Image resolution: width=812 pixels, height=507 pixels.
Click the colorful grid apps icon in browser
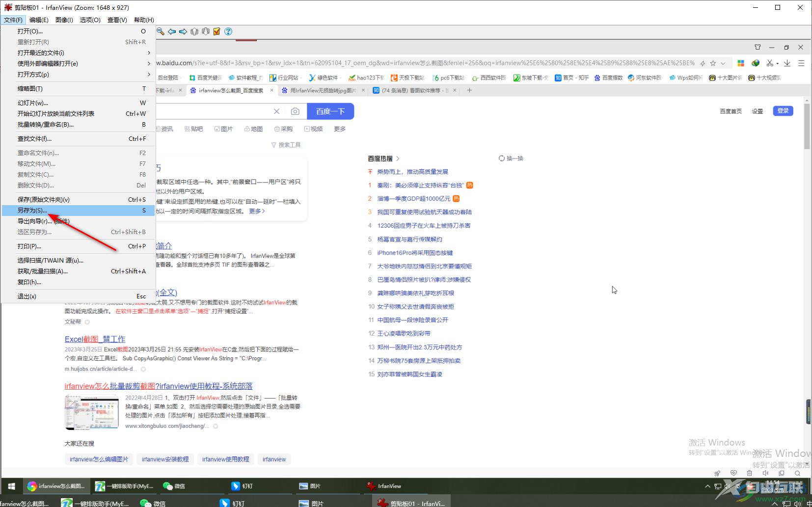741,63
